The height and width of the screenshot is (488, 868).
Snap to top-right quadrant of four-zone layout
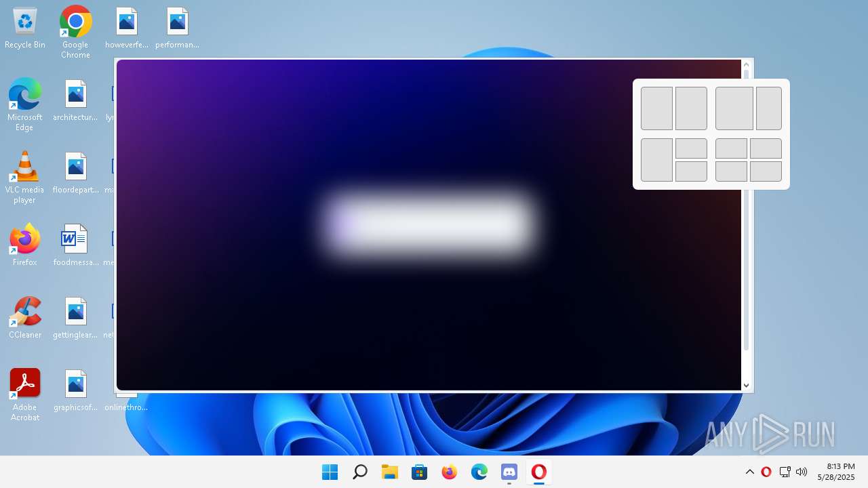coord(766,148)
